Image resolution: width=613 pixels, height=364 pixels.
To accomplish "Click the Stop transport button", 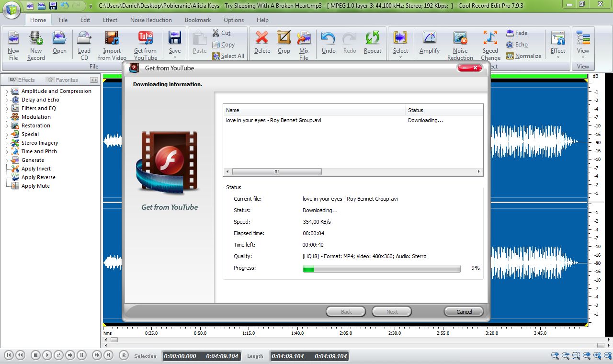I will pos(35,355).
